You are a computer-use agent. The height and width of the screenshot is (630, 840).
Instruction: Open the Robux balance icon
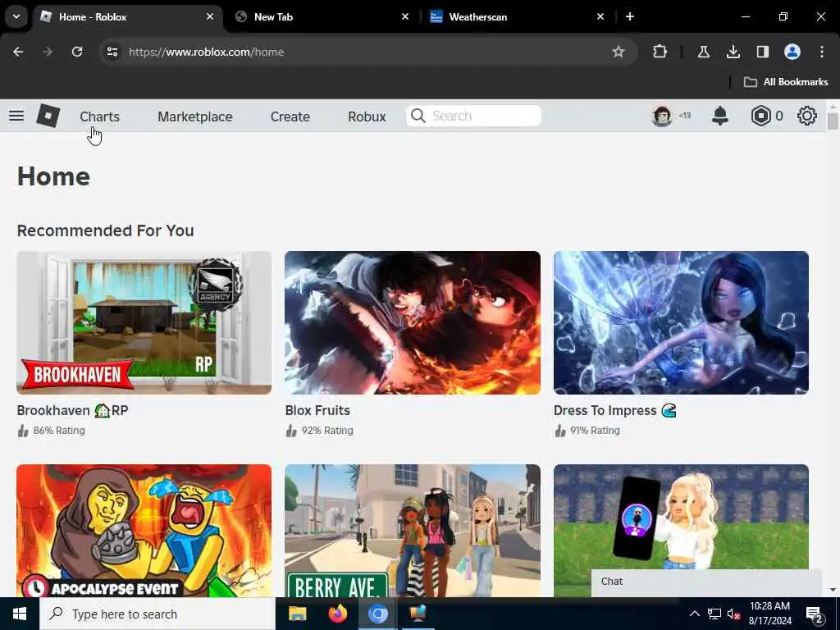click(x=760, y=116)
